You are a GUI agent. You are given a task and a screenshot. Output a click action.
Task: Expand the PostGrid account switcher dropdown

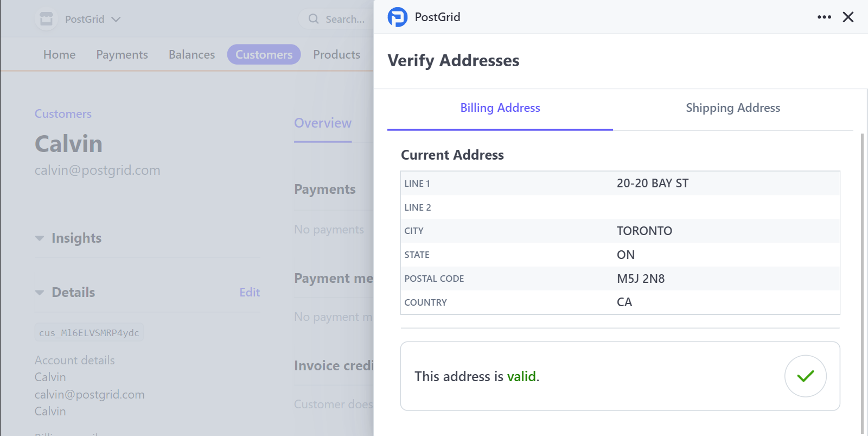[116, 19]
